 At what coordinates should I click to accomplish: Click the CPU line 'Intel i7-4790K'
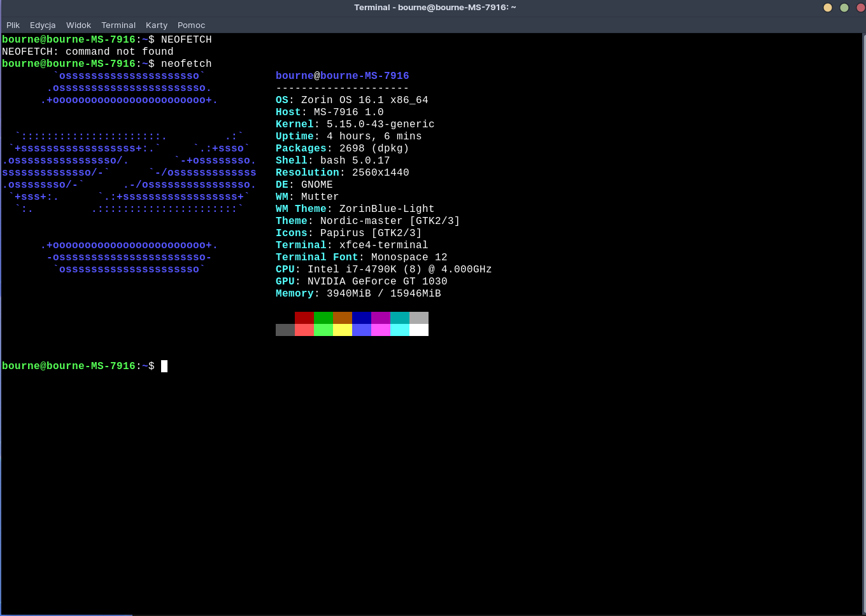(x=352, y=269)
